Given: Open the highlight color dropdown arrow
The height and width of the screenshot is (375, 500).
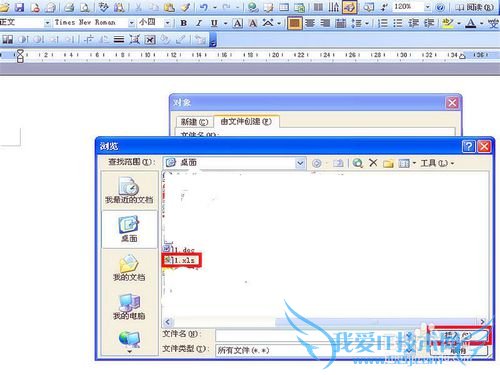Looking at the screenshot, I should tap(459, 23).
